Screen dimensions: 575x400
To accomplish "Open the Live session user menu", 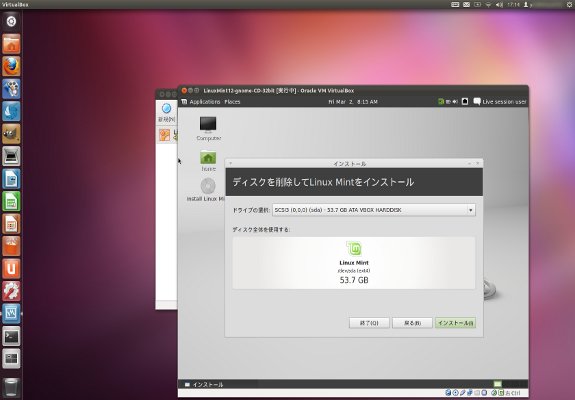I will [x=500, y=102].
